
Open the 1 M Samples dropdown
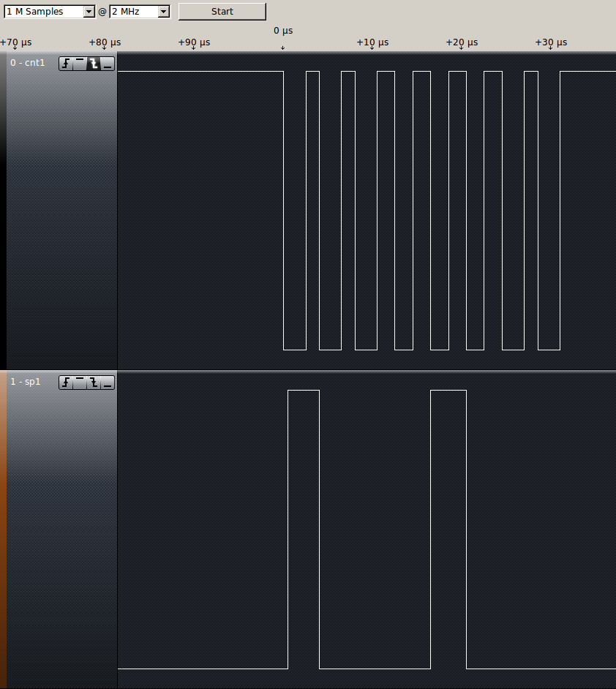click(x=50, y=12)
